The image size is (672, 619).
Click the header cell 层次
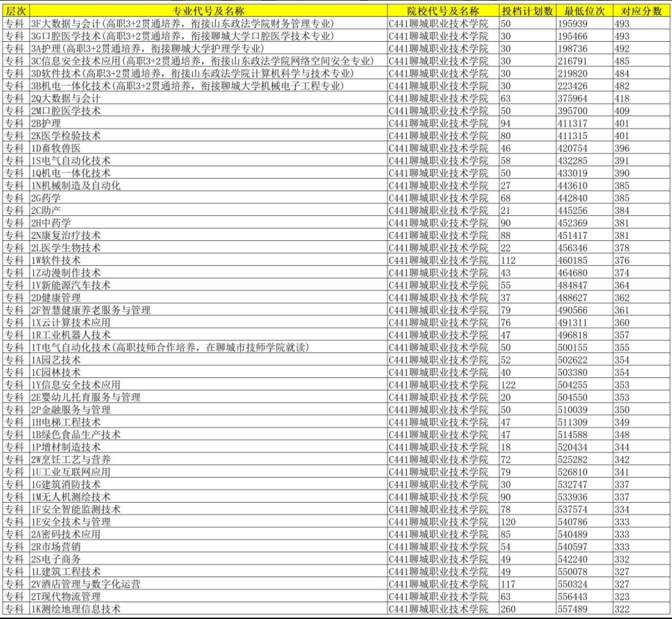pyautogui.click(x=16, y=11)
